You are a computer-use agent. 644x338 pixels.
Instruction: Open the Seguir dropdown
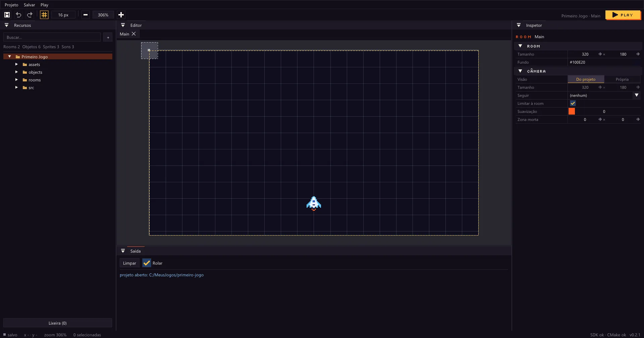(637, 95)
